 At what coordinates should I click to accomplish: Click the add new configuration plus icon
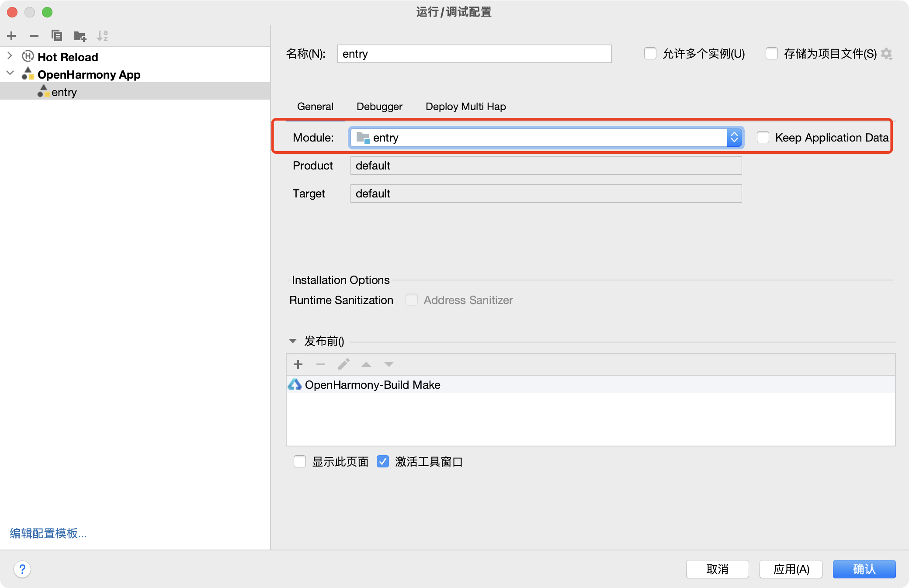click(x=12, y=36)
